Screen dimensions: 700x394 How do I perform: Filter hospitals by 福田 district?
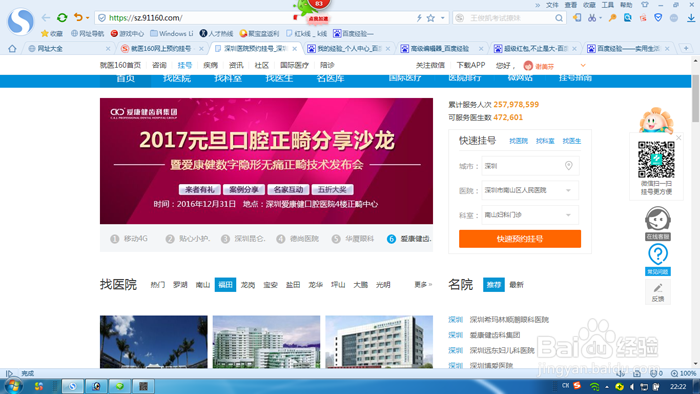tap(225, 285)
